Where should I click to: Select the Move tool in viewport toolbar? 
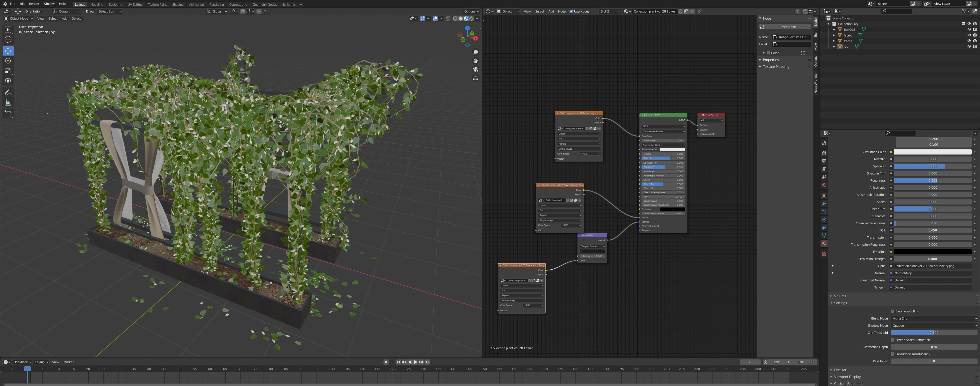click(8, 51)
